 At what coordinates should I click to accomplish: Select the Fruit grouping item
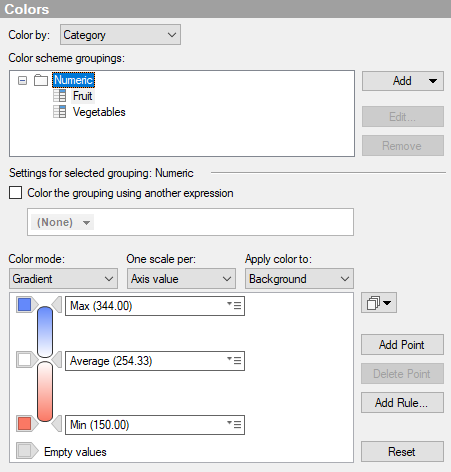pyautogui.click(x=83, y=96)
